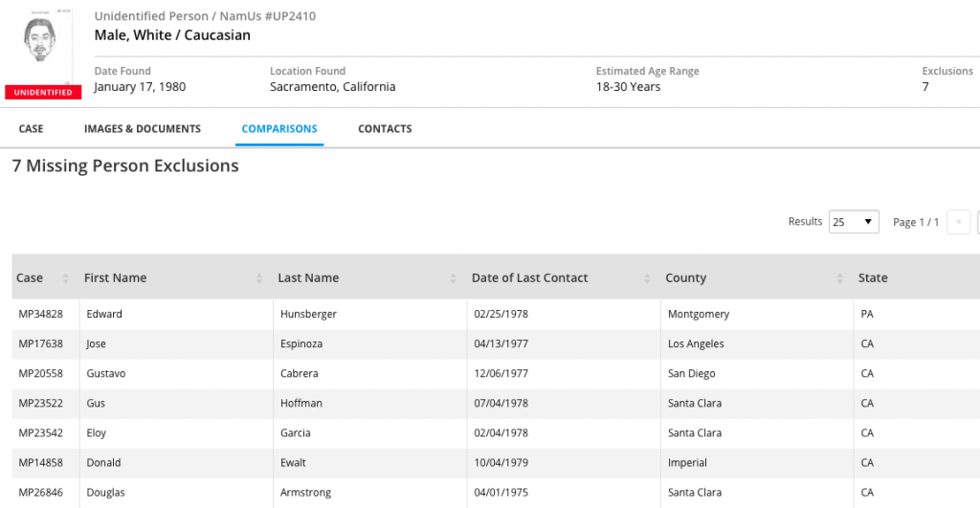Select case MP17638 row
Screen dimensions: 980x508
click(40, 344)
